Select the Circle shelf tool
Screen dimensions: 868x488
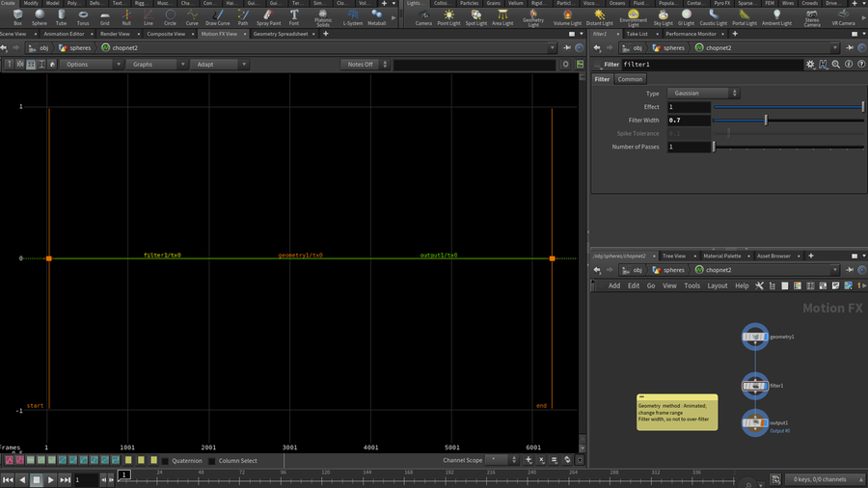tap(170, 17)
